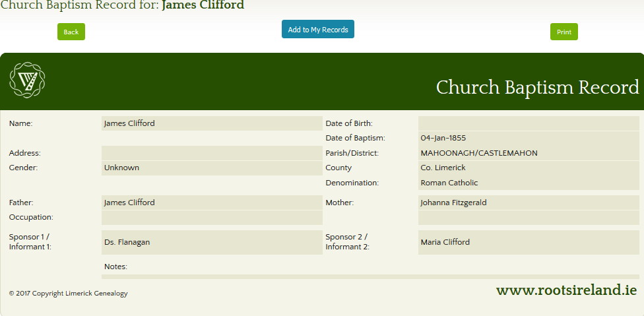This screenshot has height=316, width=644.
Task: Select the empty Address field
Action: (212, 153)
